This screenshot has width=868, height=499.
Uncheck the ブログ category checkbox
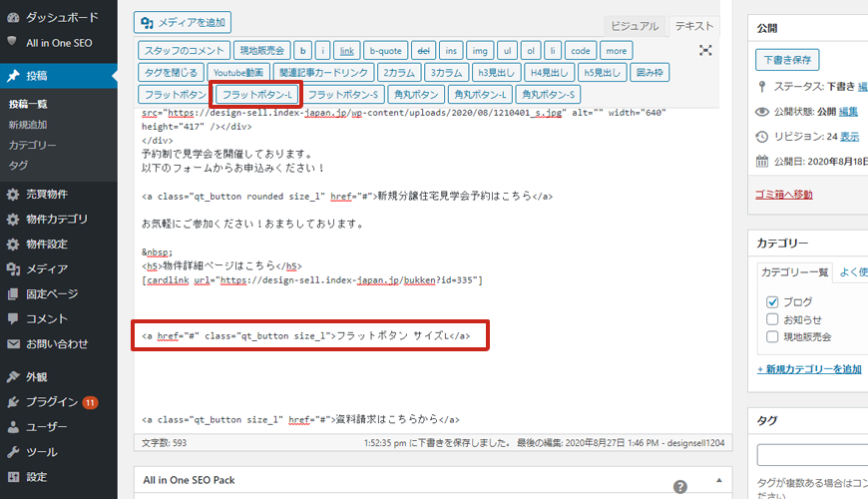point(772,302)
